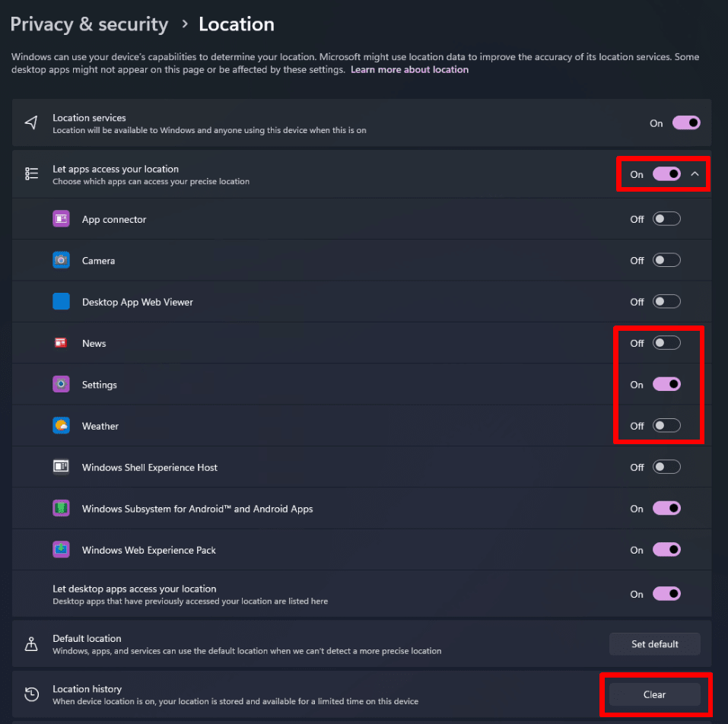Disable location toggle for Settings app
728x724 pixels.
coord(666,385)
